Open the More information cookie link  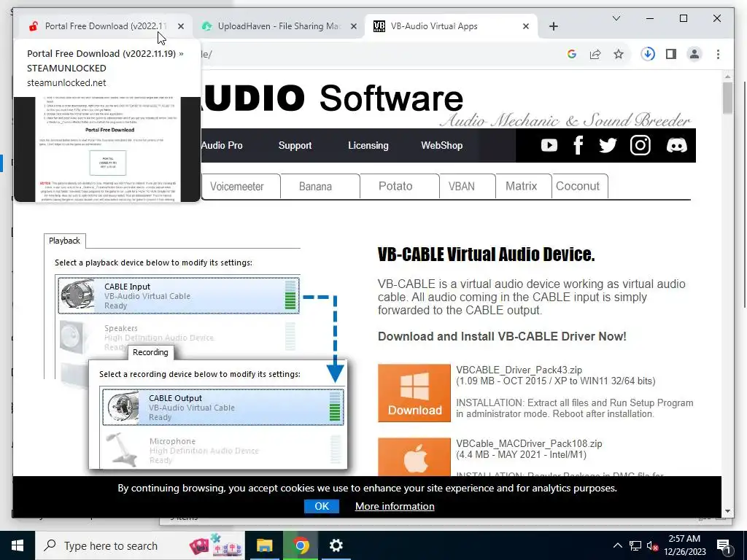pos(395,506)
